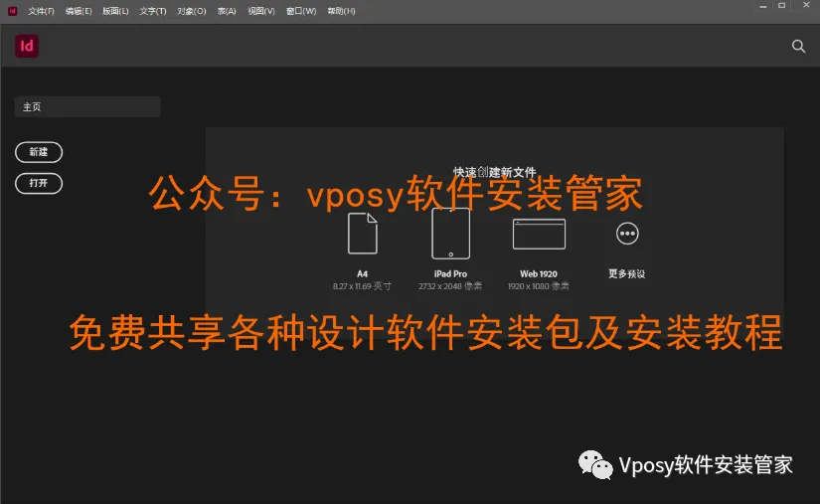Click the small Id icon in title bar

coord(12,11)
